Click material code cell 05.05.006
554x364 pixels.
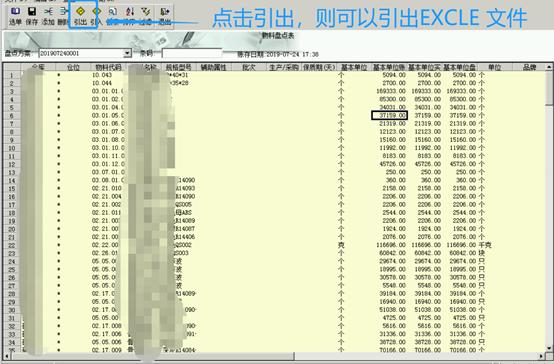point(107,342)
